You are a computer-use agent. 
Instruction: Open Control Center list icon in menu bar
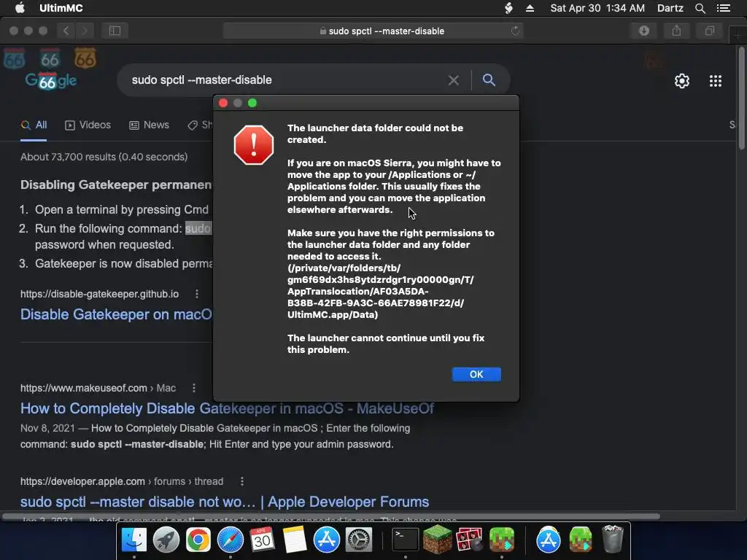tap(723, 8)
